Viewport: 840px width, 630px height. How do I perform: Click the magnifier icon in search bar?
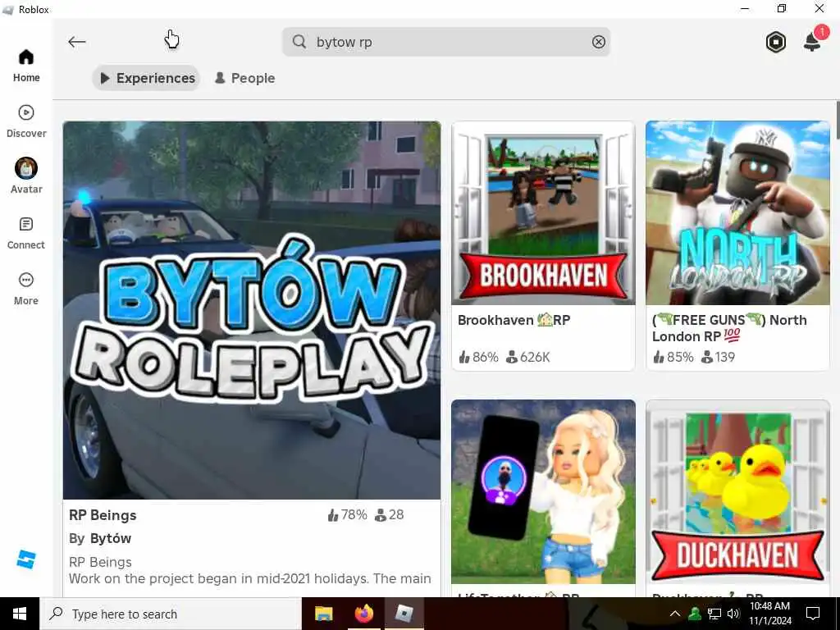coord(299,42)
